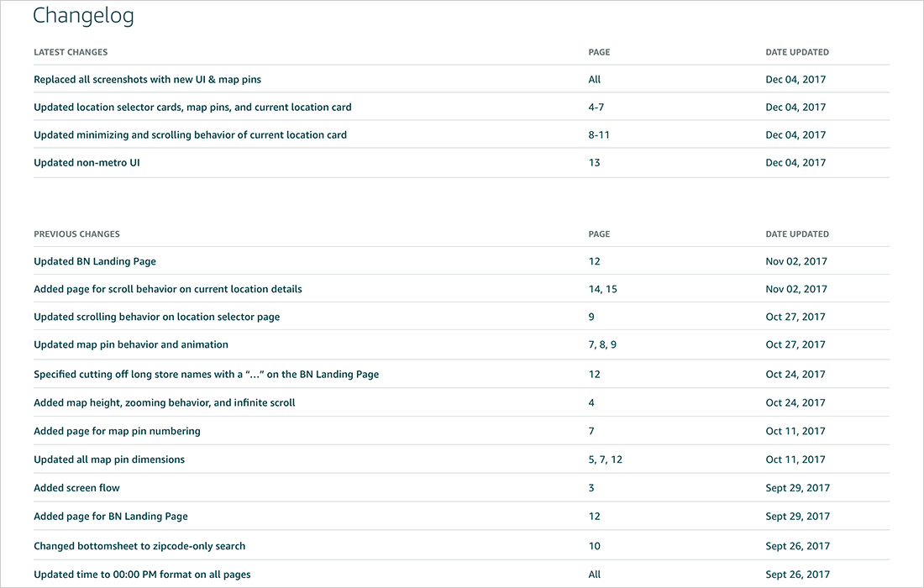Click the Changelog heading
The width and height of the screenshot is (924, 588).
coord(83,15)
